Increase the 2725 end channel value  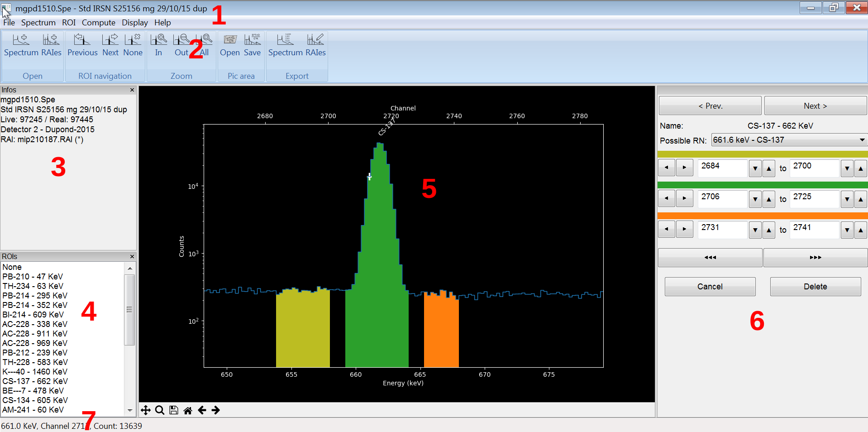860,199
